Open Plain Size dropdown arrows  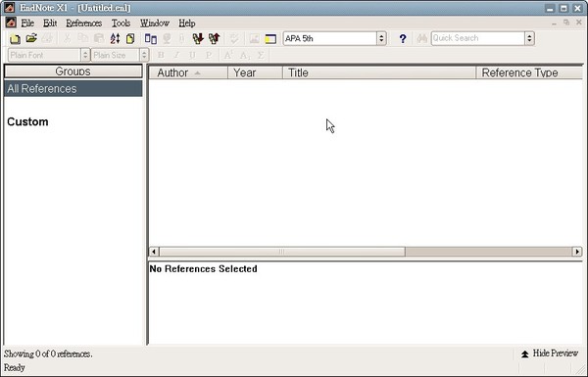(x=144, y=55)
